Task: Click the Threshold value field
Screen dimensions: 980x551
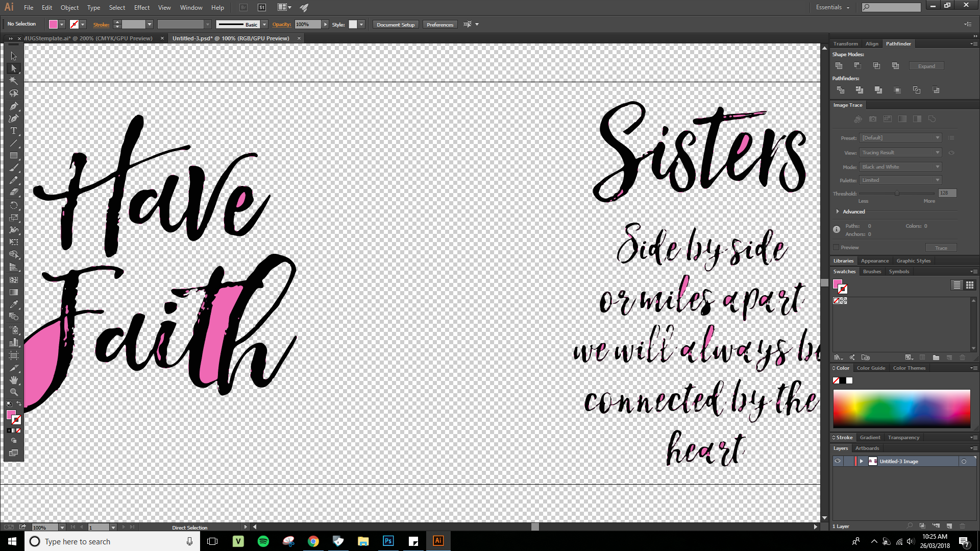Action: (x=947, y=193)
